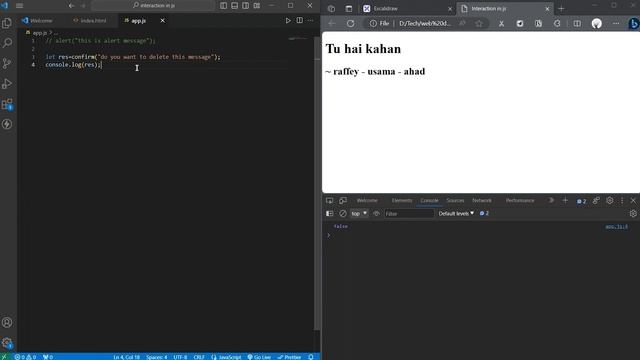Open the VS Code hamburger menu
The width and height of the screenshot is (640, 360).
(19, 6)
